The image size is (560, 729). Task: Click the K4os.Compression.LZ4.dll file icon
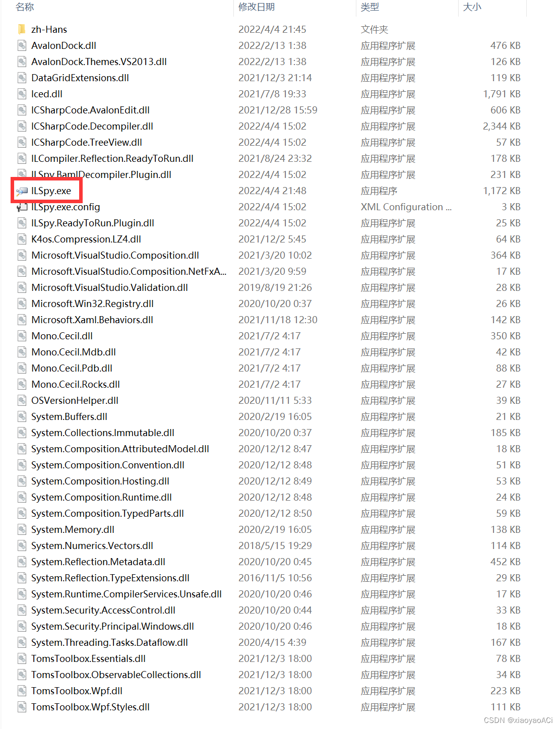coord(22,239)
